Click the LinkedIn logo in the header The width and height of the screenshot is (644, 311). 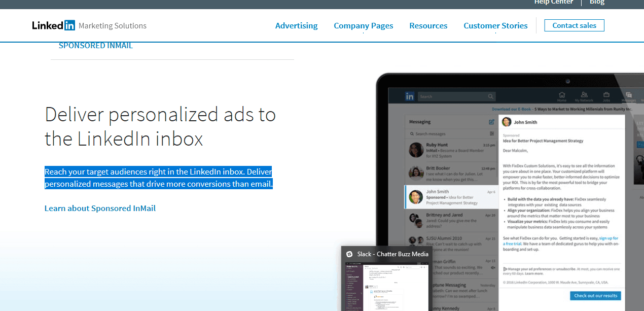pos(53,25)
